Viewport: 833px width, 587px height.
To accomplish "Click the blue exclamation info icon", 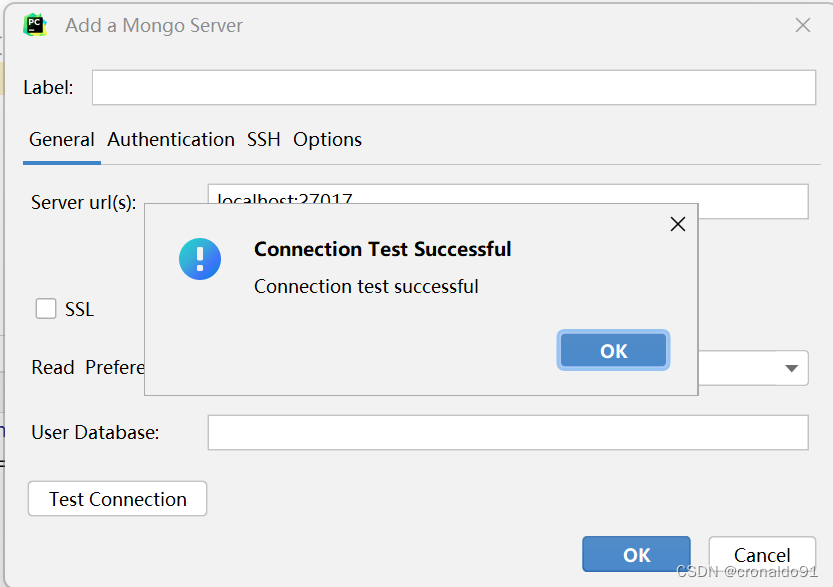I will (x=200, y=259).
